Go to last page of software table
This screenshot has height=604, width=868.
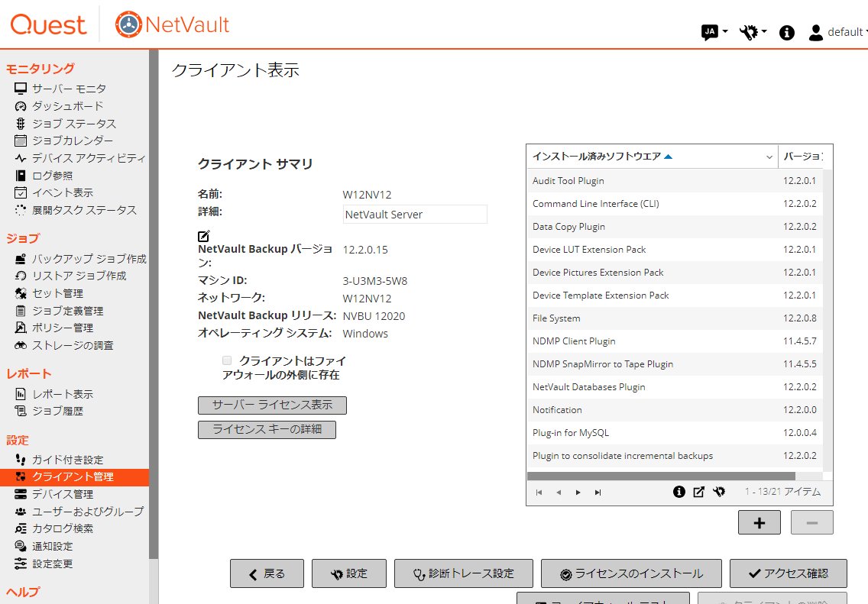(598, 493)
